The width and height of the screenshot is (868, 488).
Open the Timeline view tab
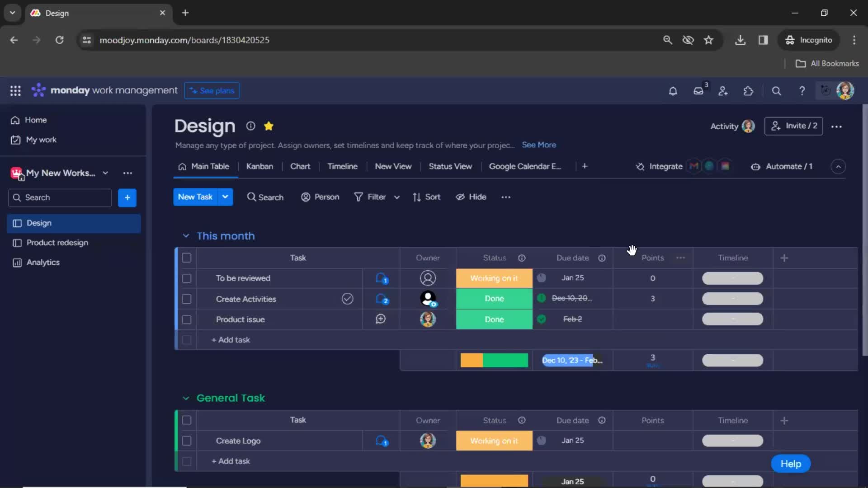point(343,166)
